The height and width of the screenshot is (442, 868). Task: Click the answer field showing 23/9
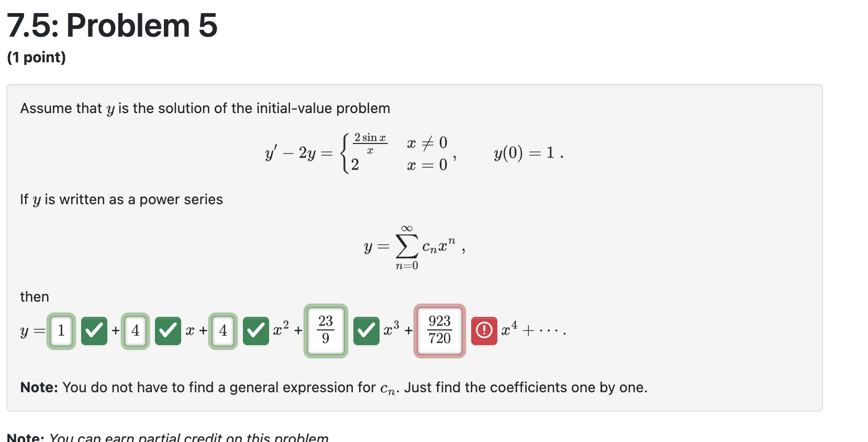coord(325,330)
